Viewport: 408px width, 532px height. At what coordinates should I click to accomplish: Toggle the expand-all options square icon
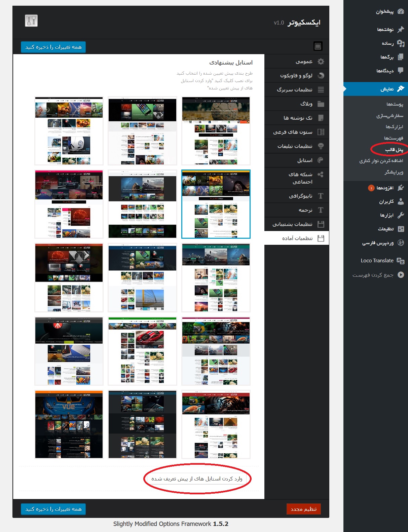click(x=318, y=46)
